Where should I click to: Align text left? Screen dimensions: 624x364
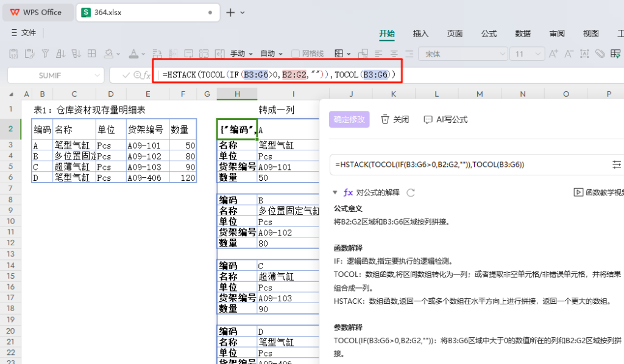point(378,54)
